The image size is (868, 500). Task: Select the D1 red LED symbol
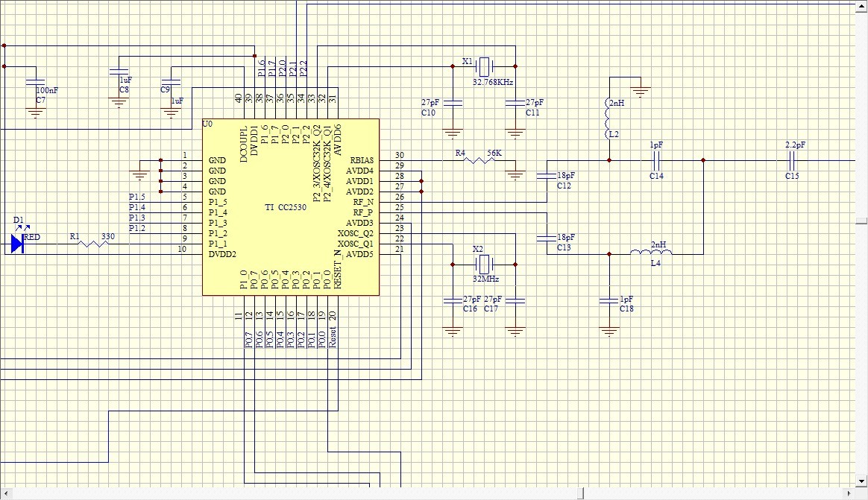[x=17, y=244]
